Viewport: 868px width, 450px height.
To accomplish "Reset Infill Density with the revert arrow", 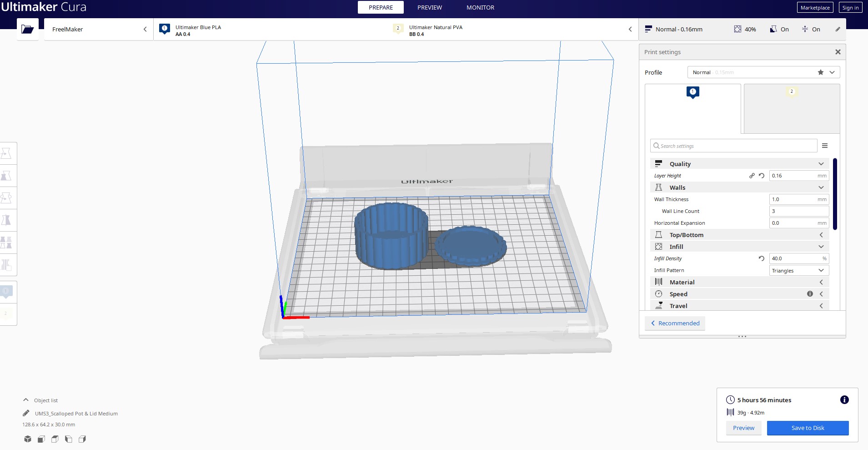I will [x=762, y=258].
